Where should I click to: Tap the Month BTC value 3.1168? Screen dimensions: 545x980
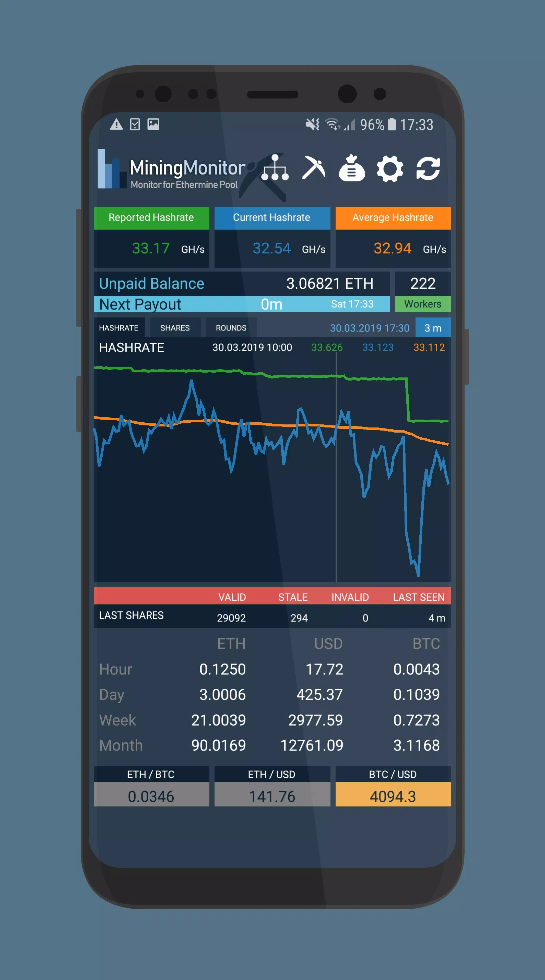[416, 746]
